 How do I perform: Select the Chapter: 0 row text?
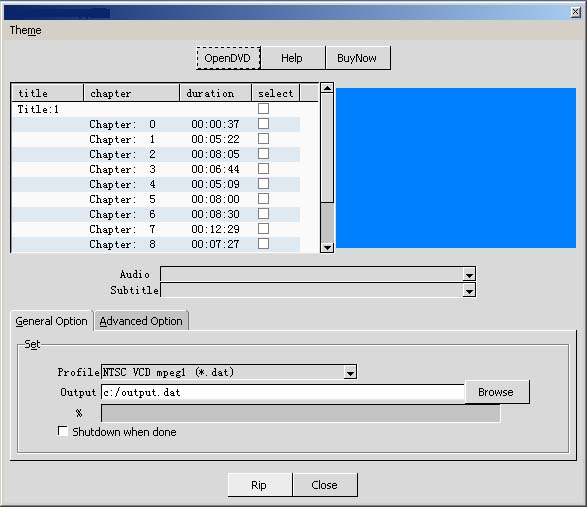(x=122, y=124)
